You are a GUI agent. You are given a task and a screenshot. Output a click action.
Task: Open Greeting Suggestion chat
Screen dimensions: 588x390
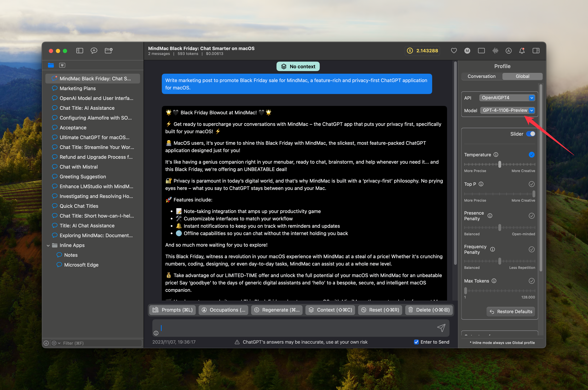[x=92, y=177]
